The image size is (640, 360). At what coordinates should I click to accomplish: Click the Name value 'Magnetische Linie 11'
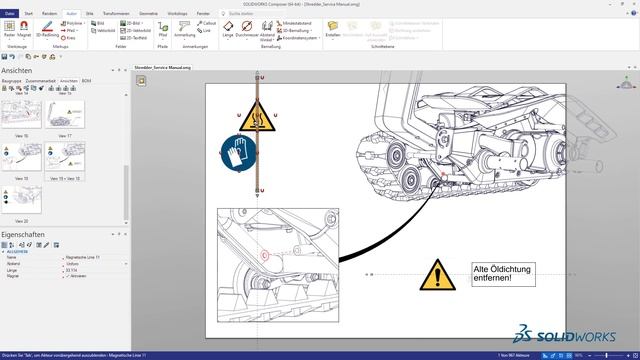tap(83, 258)
